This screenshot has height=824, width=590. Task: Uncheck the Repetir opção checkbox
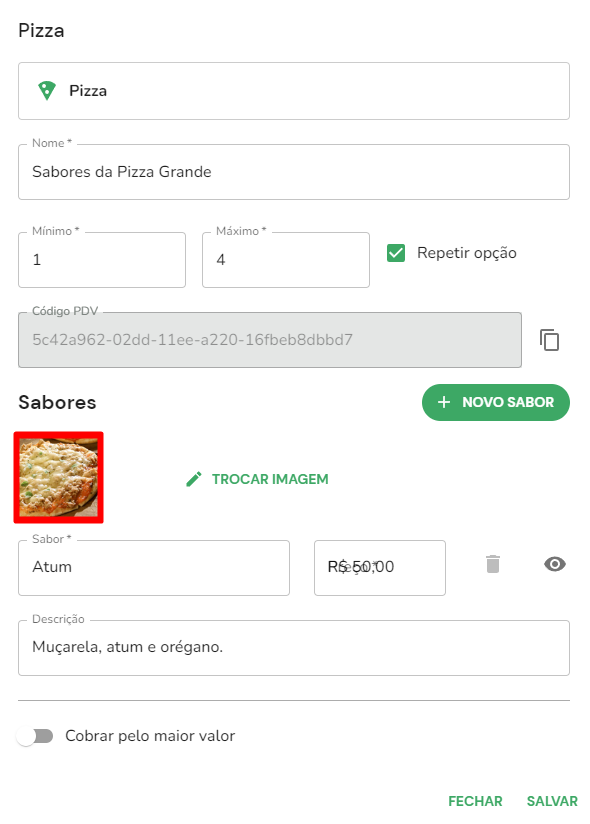coord(396,253)
